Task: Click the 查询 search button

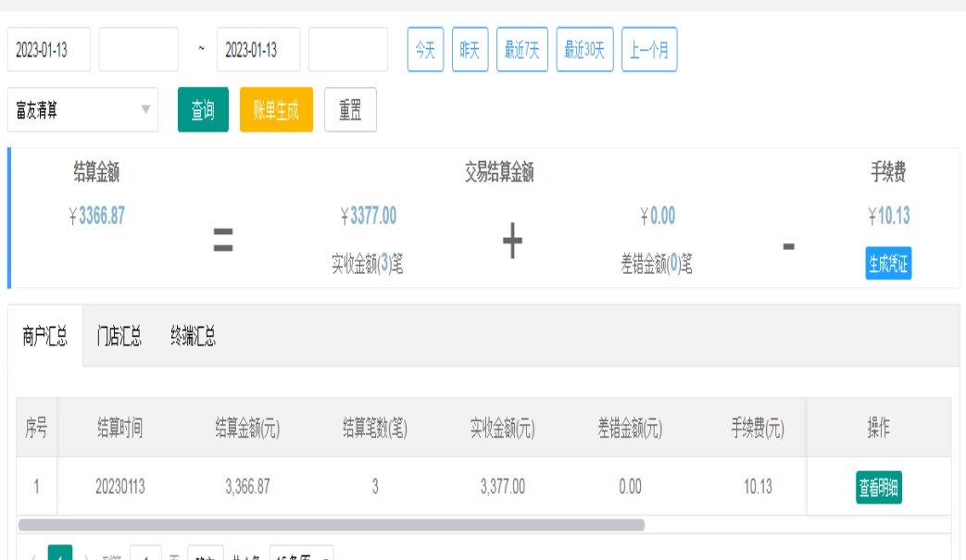Action: tap(203, 110)
